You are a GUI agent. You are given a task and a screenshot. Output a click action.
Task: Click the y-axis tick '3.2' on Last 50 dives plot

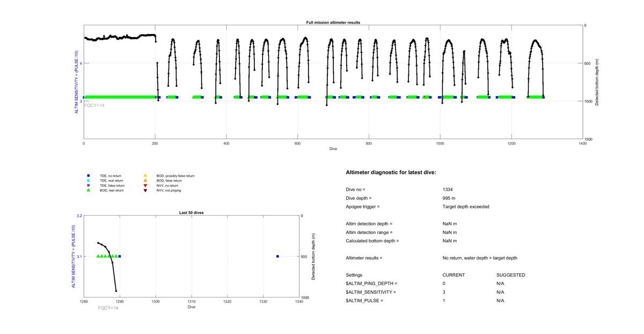(x=79, y=216)
